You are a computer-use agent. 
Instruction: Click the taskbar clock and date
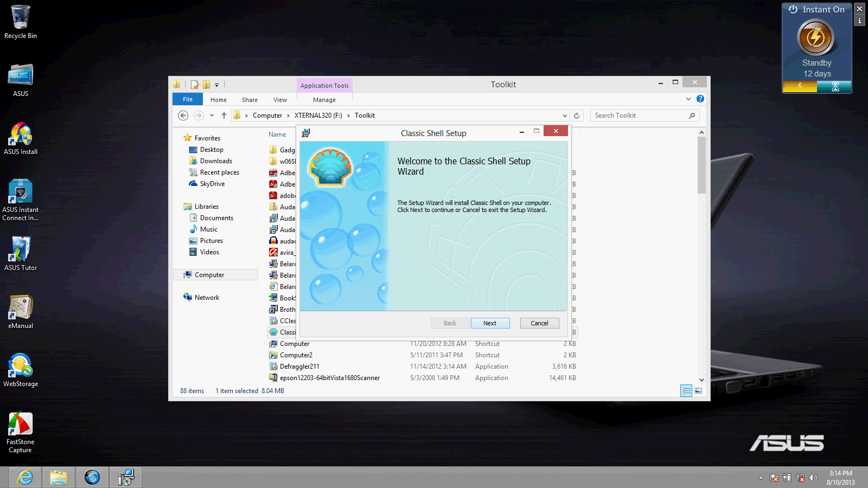pos(840,478)
